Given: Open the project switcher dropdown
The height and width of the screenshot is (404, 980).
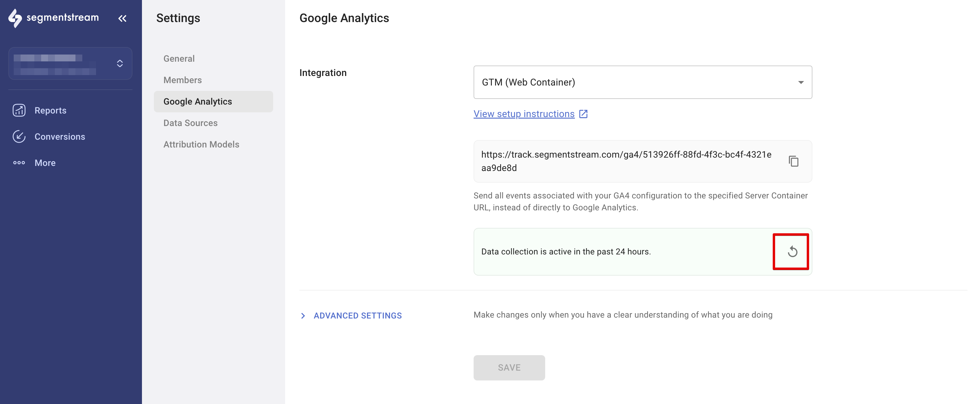Looking at the screenshot, I should (70, 63).
